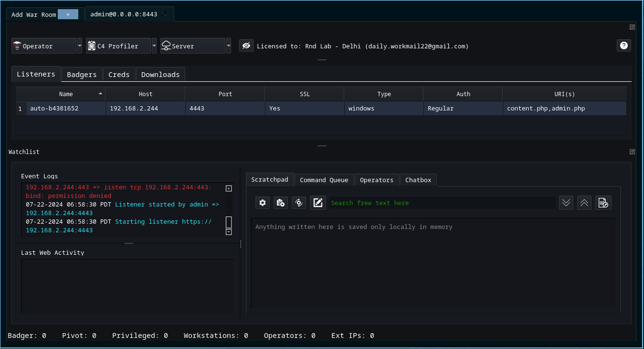
Task: Switch to the Downloads tab
Action: click(160, 75)
